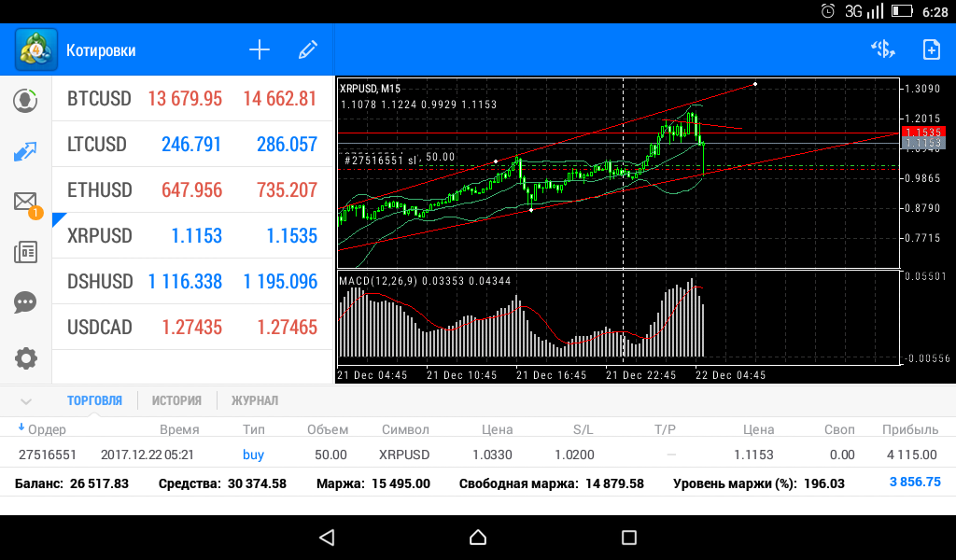Tap Android home navigation button
The width and height of the screenshot is (956, 560).
(478, 537)
